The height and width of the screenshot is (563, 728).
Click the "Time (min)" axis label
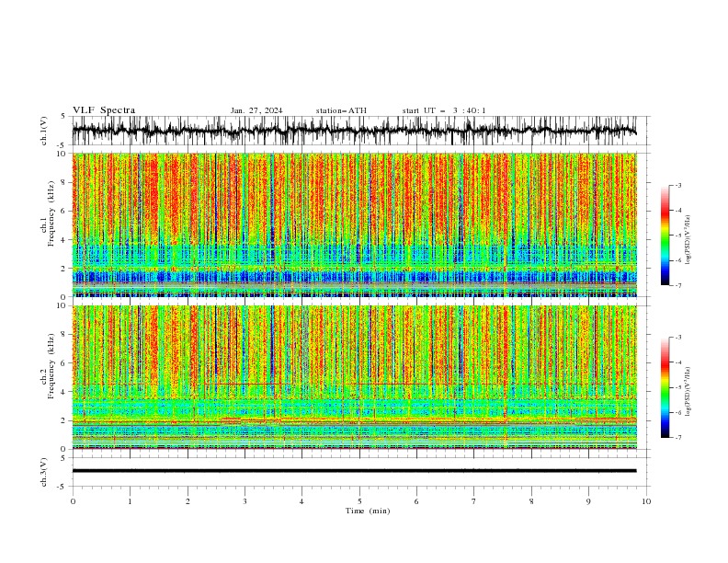368,511
